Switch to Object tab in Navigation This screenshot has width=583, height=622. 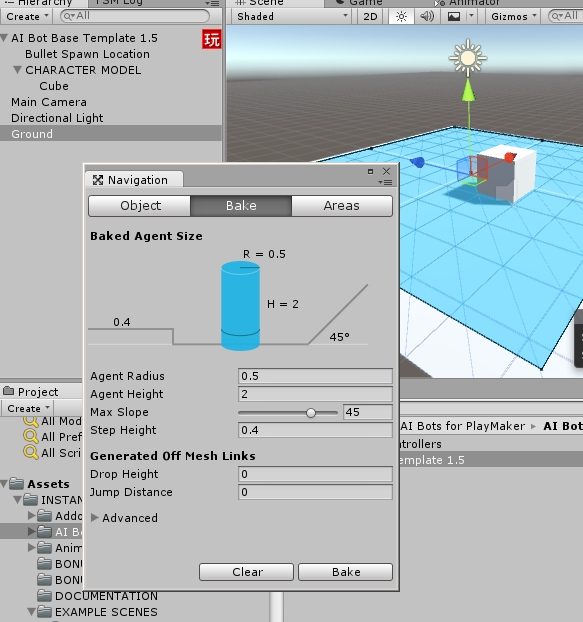coord(140,205)
